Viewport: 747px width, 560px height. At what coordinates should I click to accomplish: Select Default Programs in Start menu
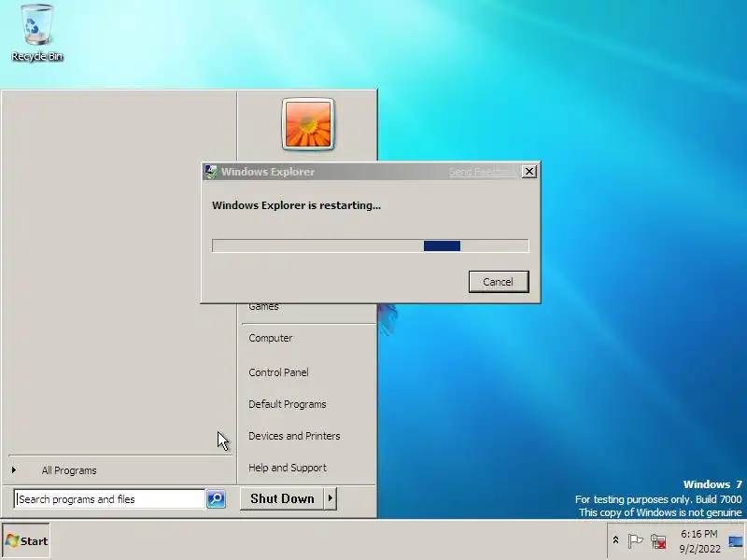pos(288,404)
